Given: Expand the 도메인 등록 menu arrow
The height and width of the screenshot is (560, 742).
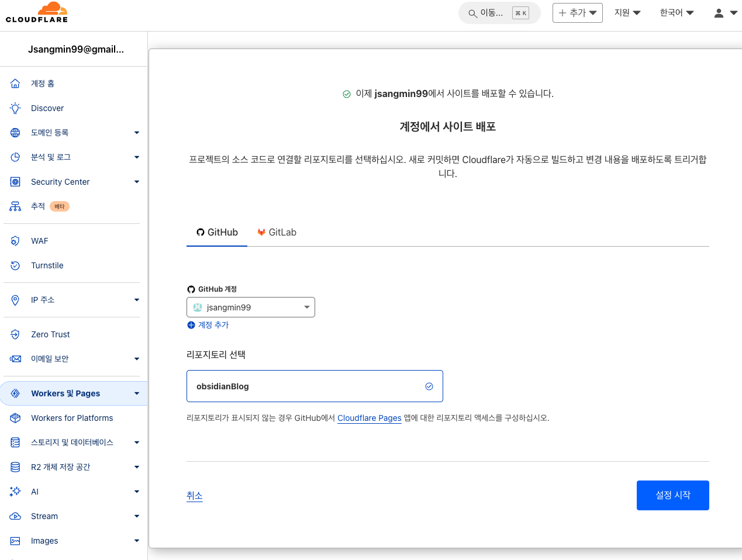Looking at the screenshot, I should [137, 133].
